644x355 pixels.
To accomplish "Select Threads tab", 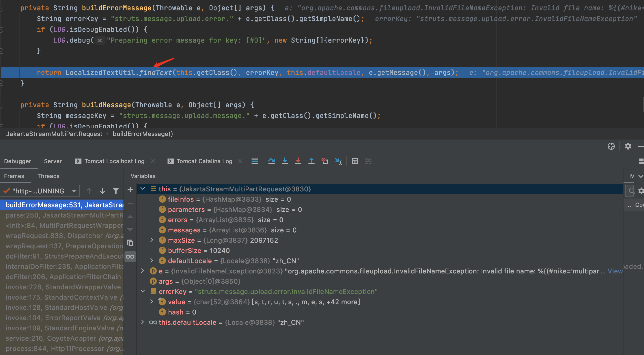I will point(48,176).
